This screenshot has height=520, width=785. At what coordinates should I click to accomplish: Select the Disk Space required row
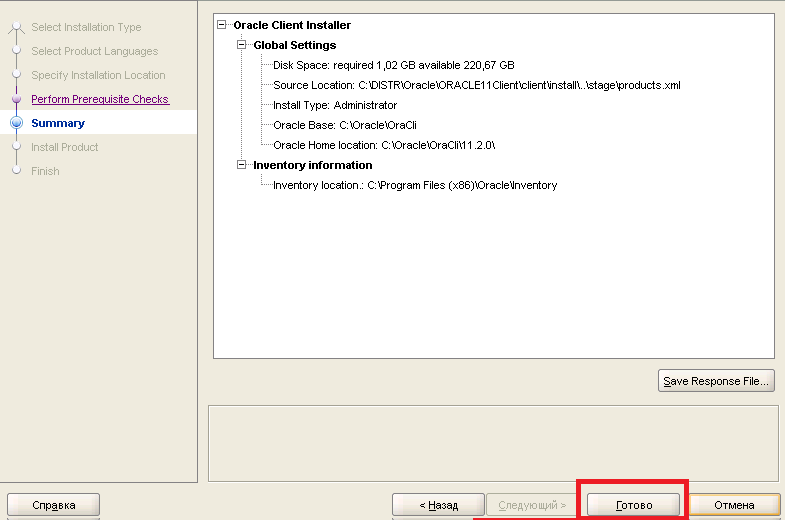(x=394, y=65)
